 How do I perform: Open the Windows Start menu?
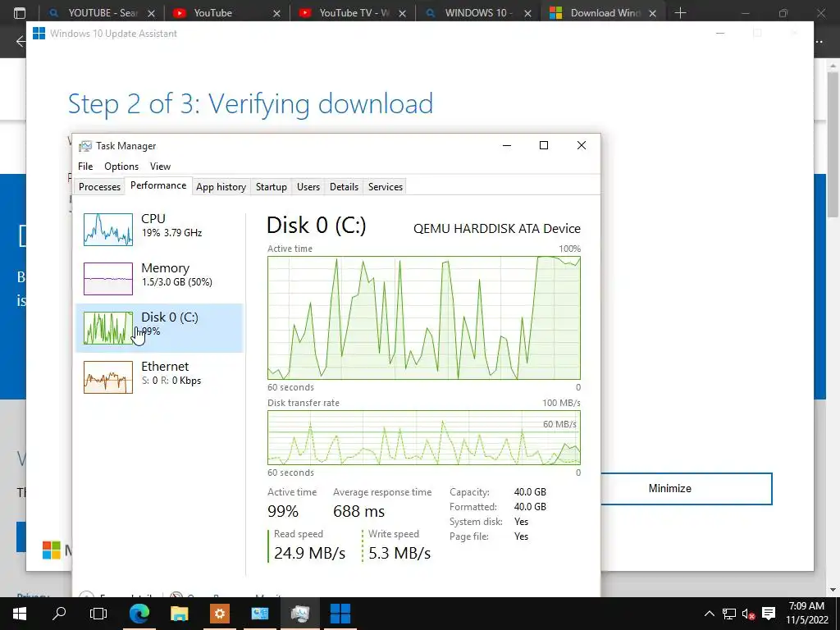20,614
